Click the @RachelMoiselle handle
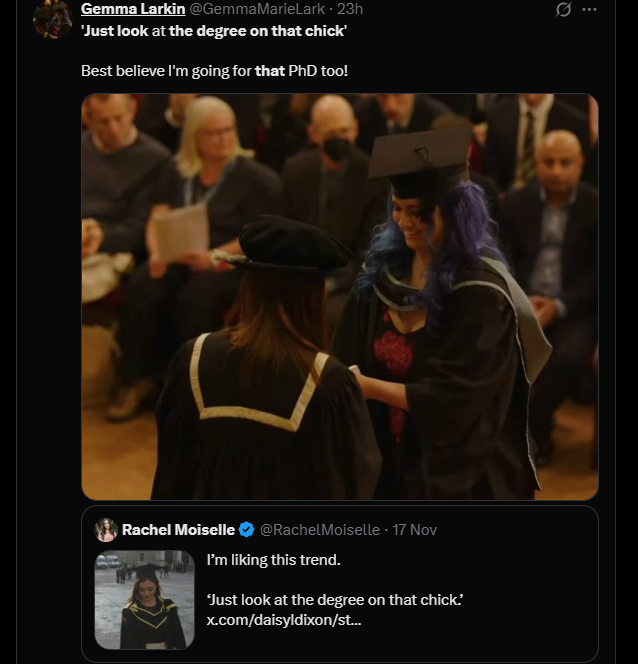 320,530
